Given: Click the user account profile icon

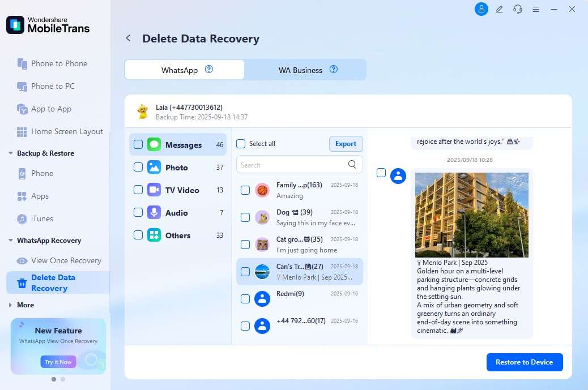Looking at the screenshot, I should [481, 9].
